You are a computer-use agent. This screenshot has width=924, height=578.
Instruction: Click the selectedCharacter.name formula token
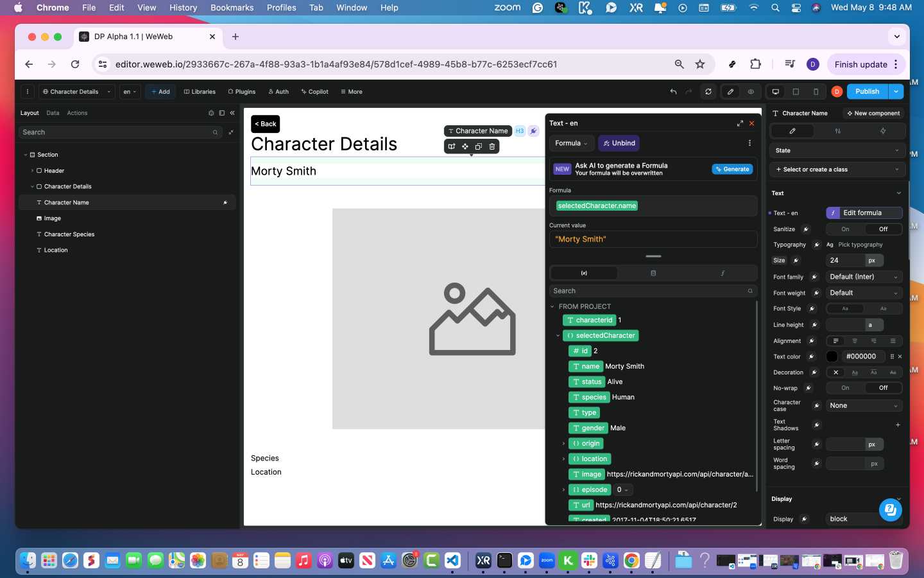597,206
